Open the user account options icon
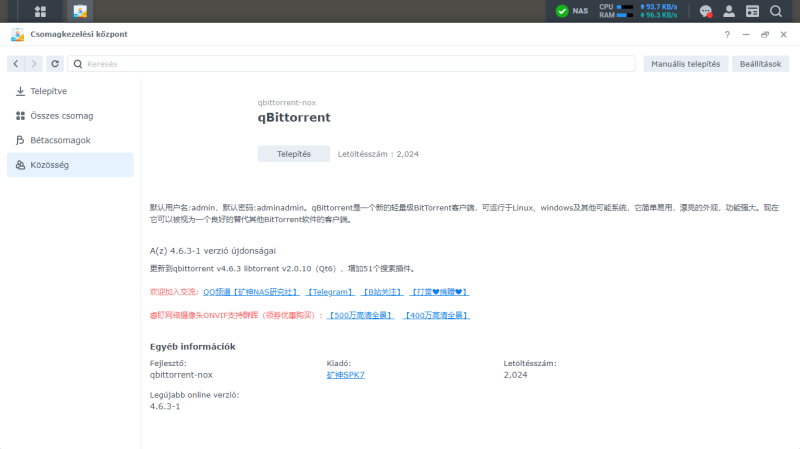 [729, 11]
